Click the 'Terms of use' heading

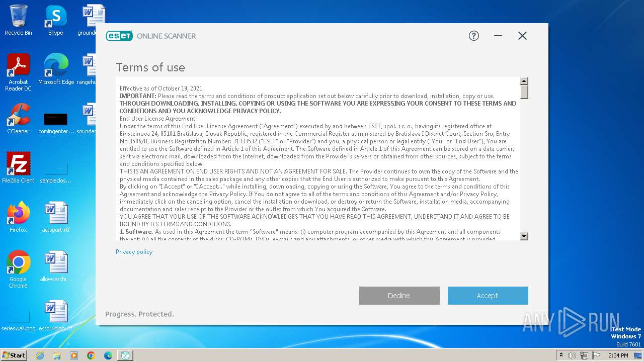point(150,67)
